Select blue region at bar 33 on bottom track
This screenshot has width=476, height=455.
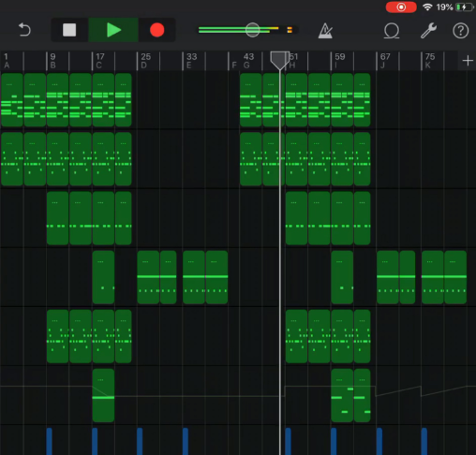(x=186, y=441)
